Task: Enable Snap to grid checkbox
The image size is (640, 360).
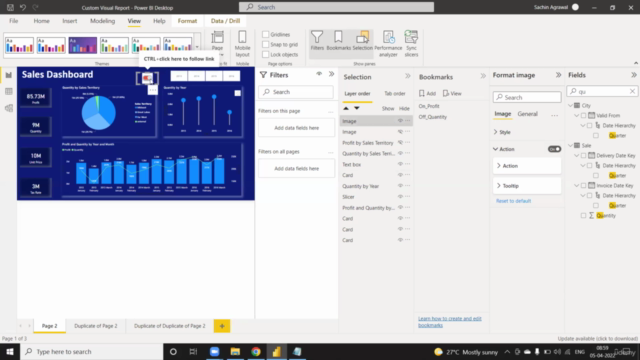Action: click(x=266, y=44)
